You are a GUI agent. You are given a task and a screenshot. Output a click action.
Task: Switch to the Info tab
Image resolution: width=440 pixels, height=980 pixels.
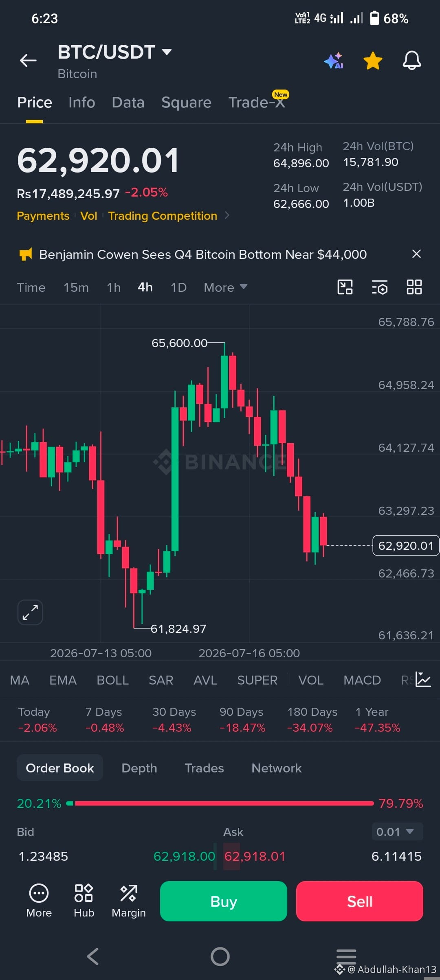pos(82,103)
